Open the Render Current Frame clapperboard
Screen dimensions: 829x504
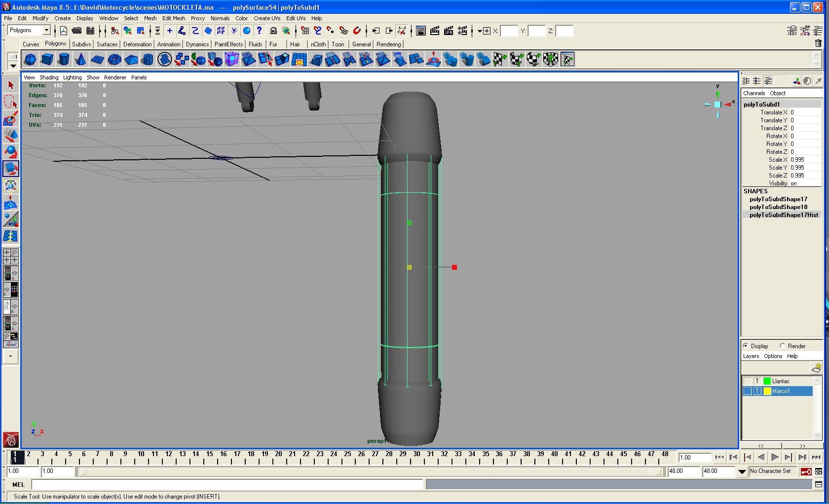(435, 31)
